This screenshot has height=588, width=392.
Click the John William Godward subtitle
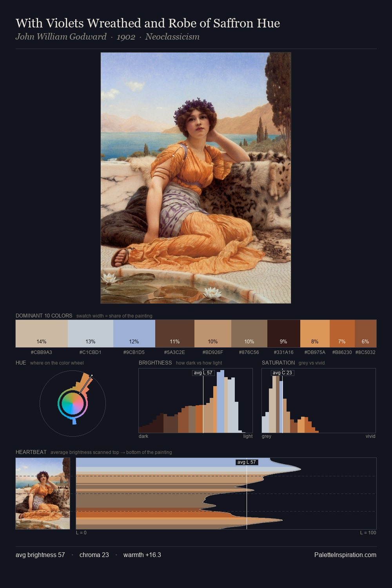tap(107, 37)
